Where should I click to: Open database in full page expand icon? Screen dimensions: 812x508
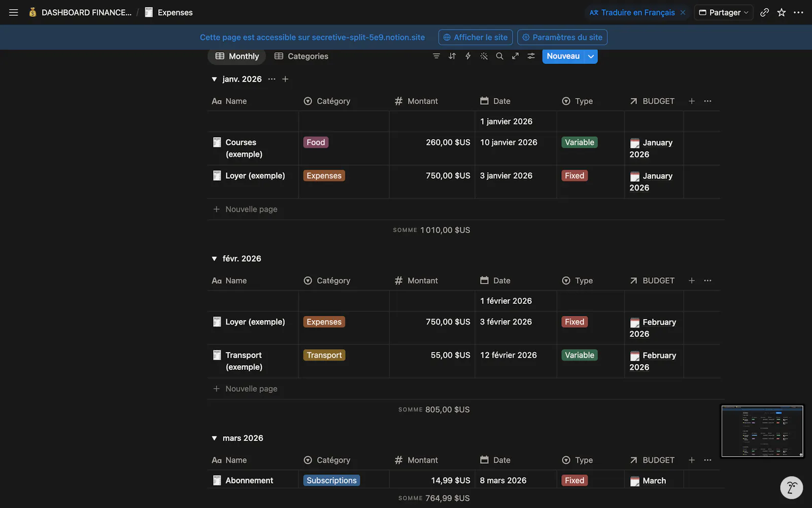click(x=515, y=56)
